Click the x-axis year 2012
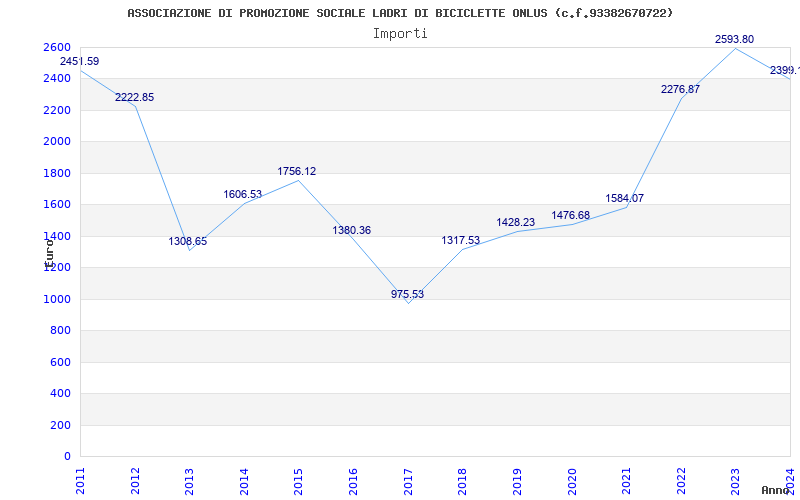This screenshot has width=800, height=500. pos(135,481)
